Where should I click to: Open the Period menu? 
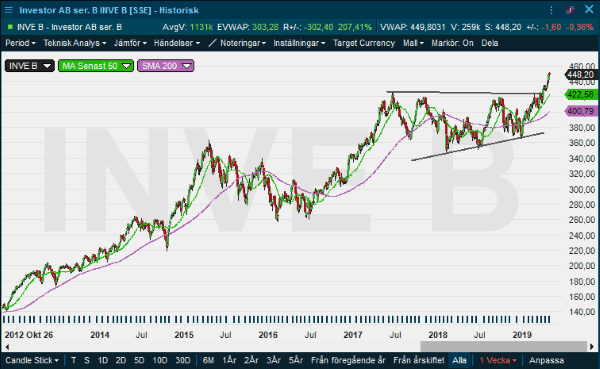pyautogui.click(x=20, y=43)
